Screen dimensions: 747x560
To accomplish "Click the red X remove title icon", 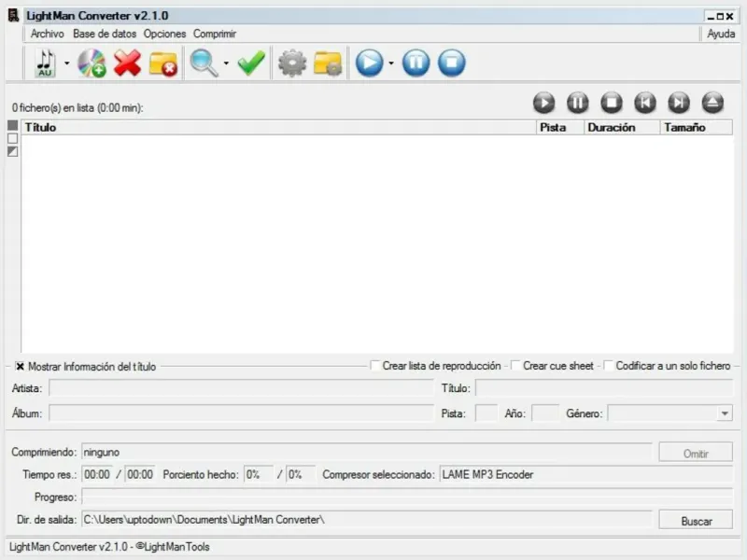I will 127,63.
